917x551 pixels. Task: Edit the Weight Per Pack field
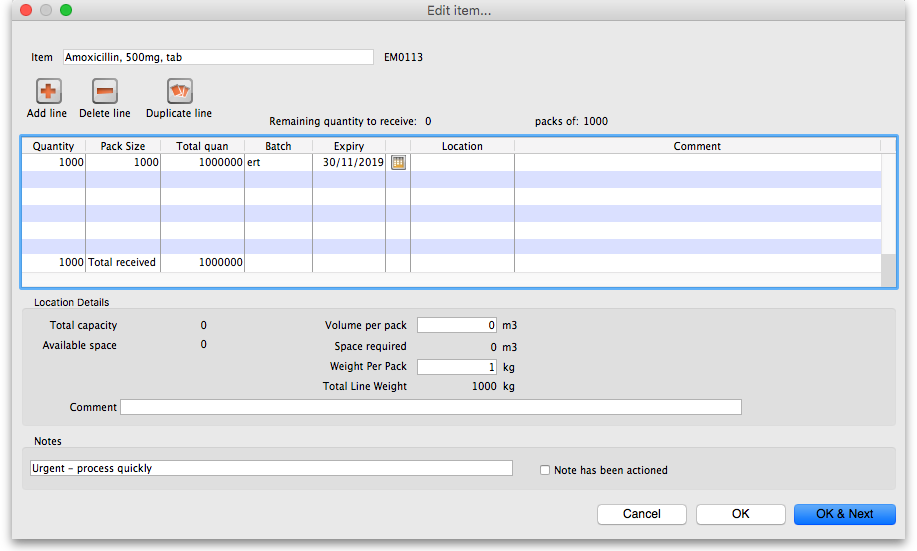point(456,366)
